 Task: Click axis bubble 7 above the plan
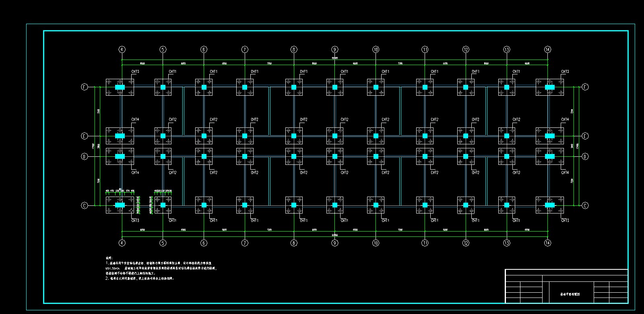coord(245,49)
